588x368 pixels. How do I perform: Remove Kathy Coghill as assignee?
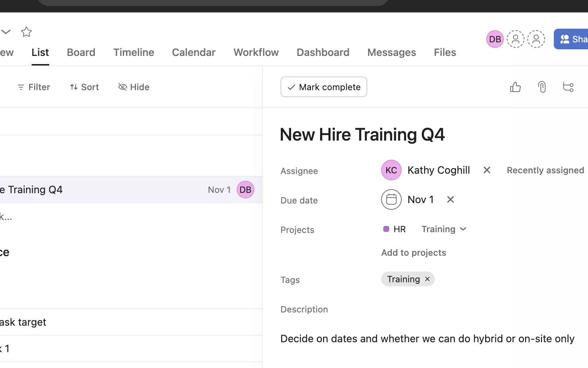point(487,170)
